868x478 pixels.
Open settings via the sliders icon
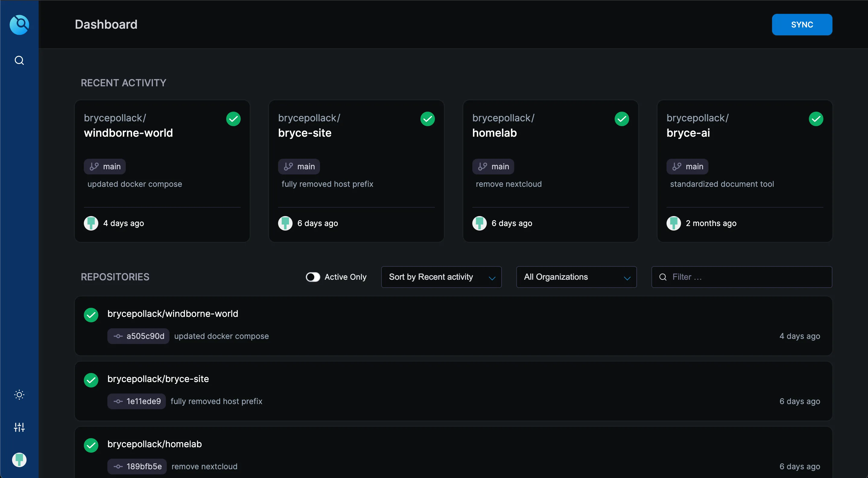(x=19, y=427)
